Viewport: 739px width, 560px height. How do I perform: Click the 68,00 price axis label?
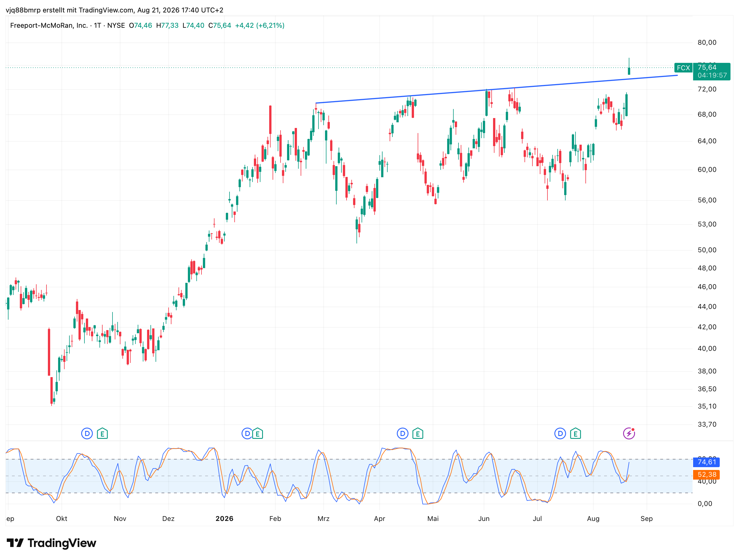707,114
